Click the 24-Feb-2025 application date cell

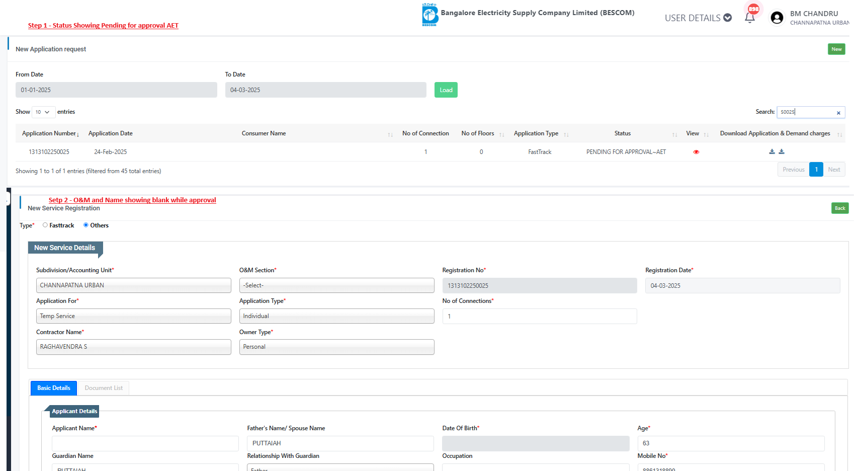[x=111, y=152]
